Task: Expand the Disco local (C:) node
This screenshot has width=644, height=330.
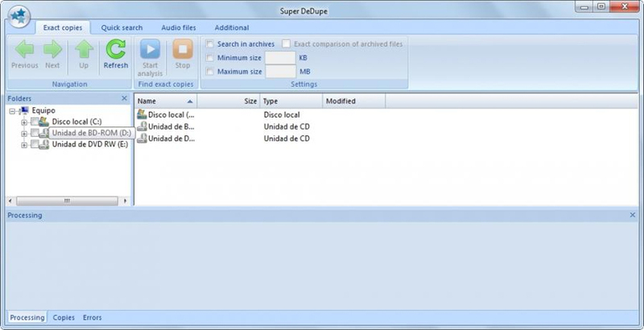Action: [24, 122]
